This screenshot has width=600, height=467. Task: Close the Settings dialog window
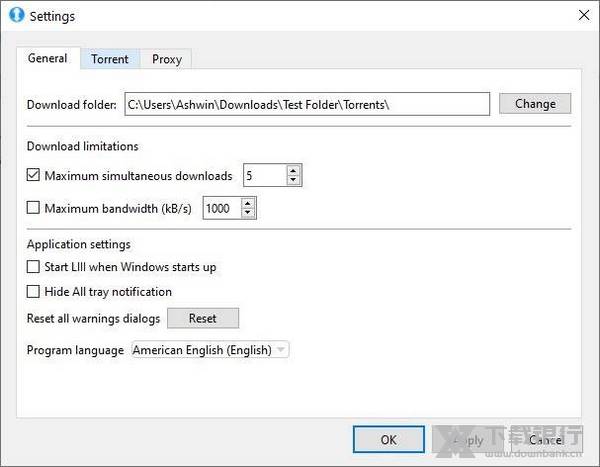point(583,16)
